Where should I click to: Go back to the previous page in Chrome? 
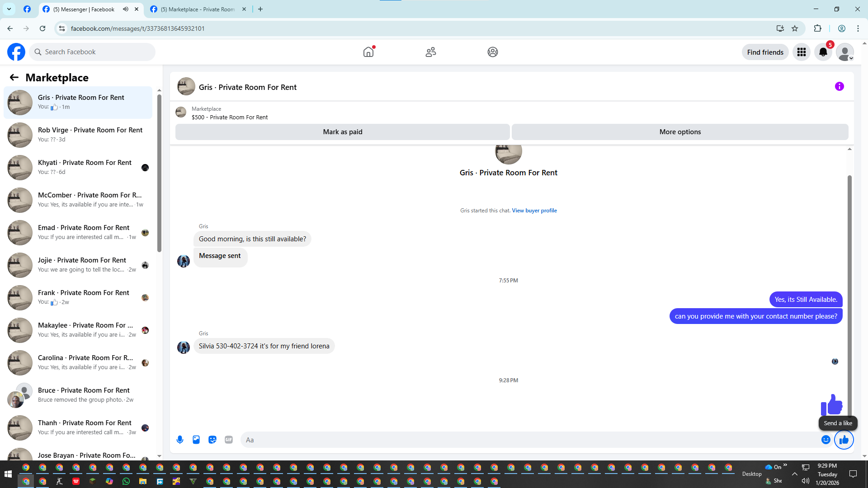pyautogui.click(x=10, y=28)
